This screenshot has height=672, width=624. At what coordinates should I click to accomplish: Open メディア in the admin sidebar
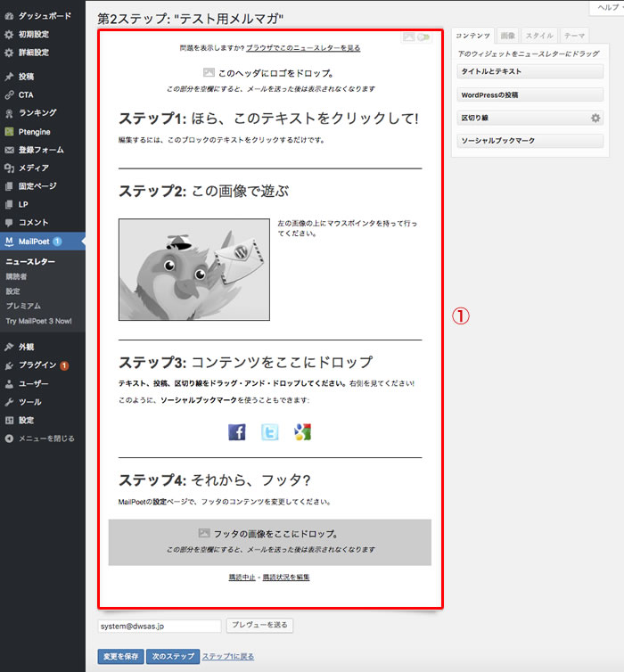(33, 168)
